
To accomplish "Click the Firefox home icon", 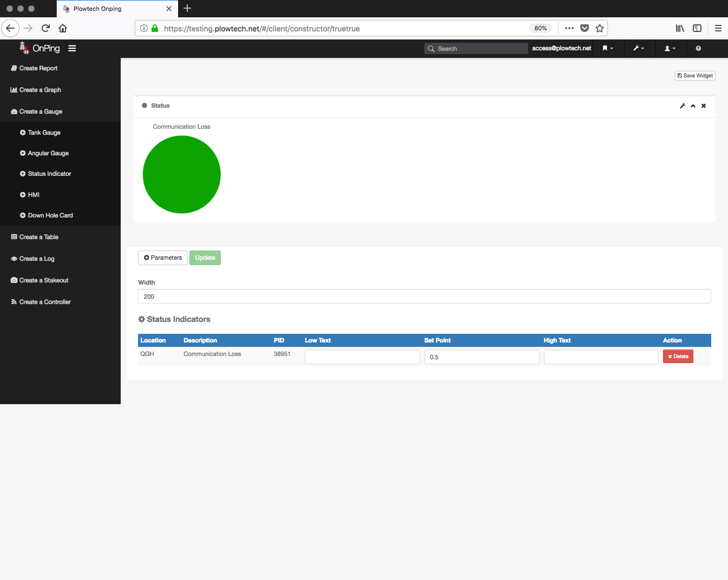I will click(x=63, y=29).
